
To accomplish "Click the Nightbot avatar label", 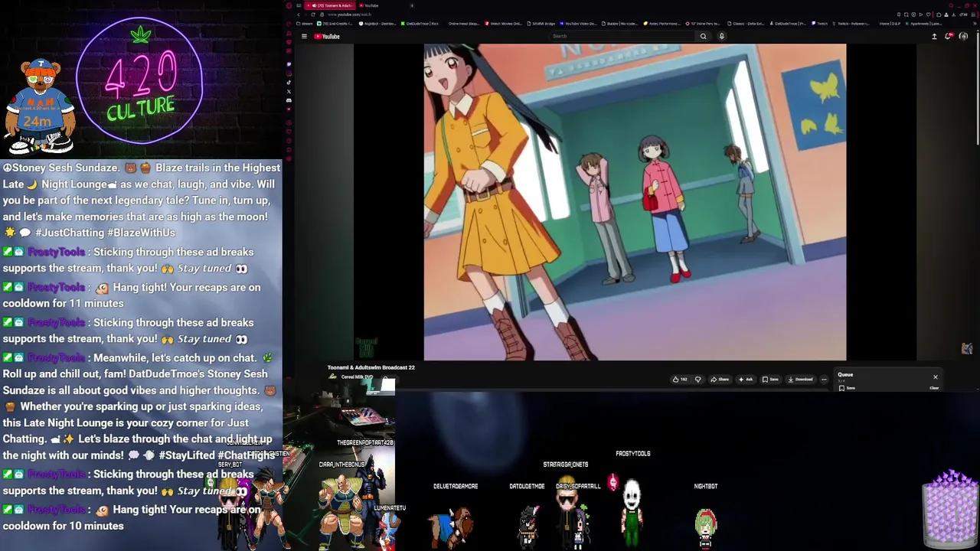I will pyautogui.click(x=706, y=486).
